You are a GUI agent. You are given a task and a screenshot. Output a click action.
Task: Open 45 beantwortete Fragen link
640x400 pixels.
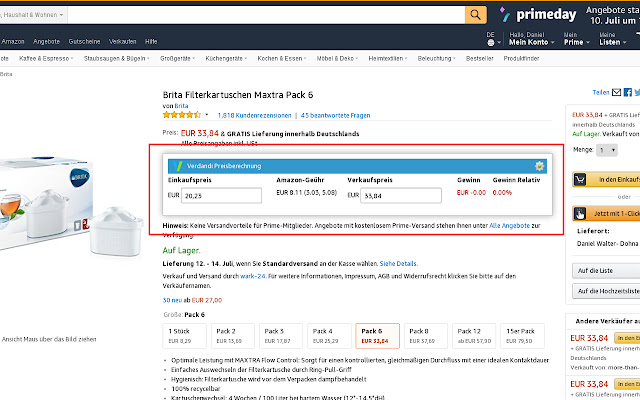click(336, 116)
